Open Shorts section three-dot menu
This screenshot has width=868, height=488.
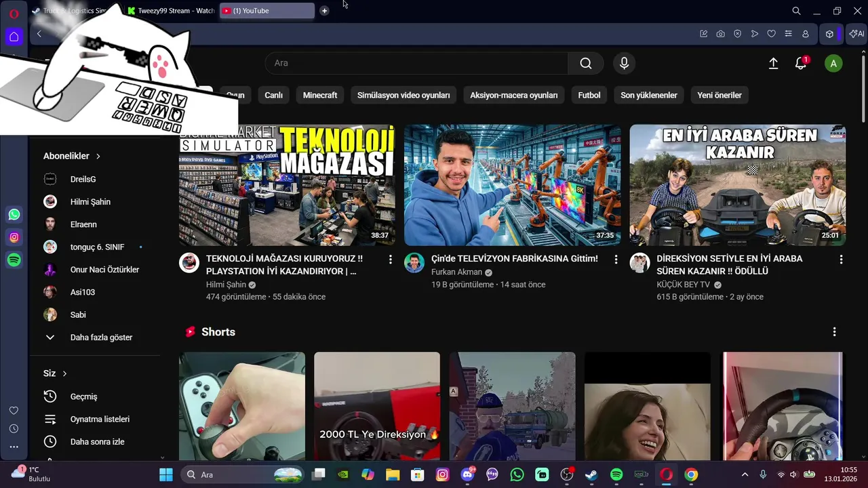pyautogui.click(x=834, y=332)
